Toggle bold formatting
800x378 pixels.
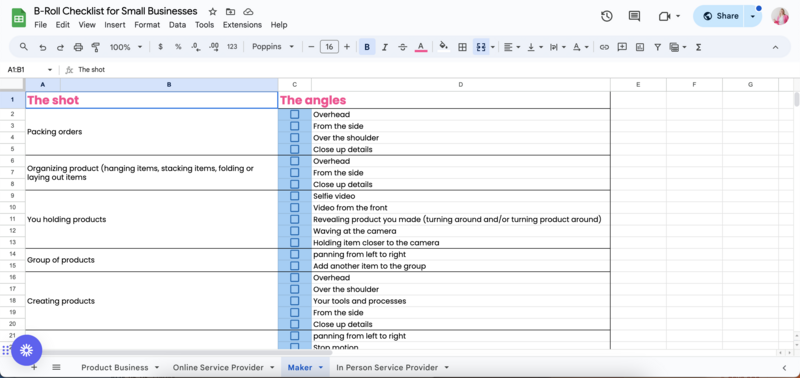point(367,47)
